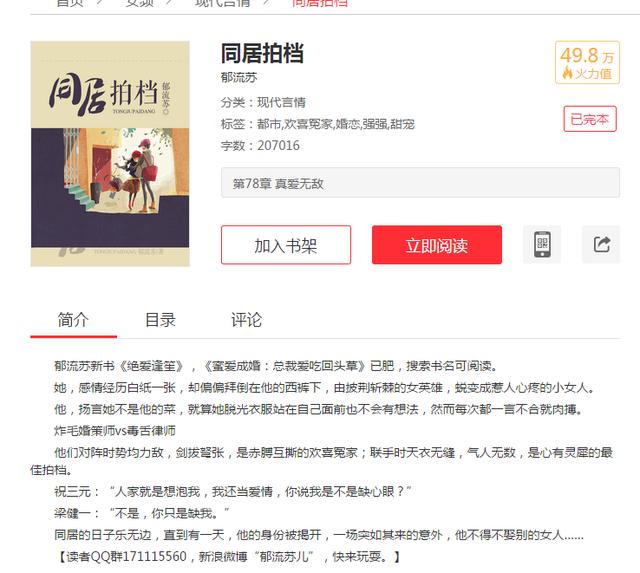Select the 简介 tab
The image size is (640, 573).
[73, 320]
